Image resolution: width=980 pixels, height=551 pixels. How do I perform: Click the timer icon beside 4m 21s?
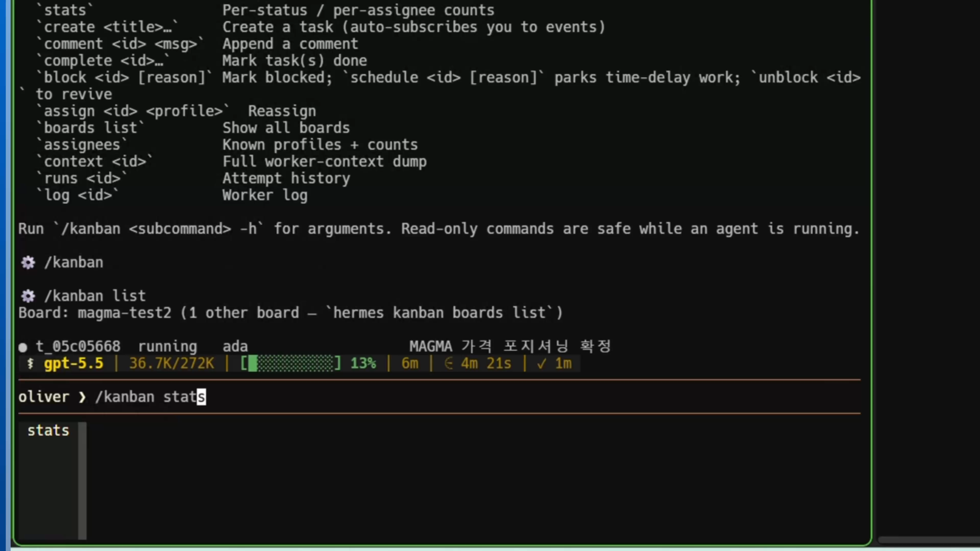coord(449,364)
